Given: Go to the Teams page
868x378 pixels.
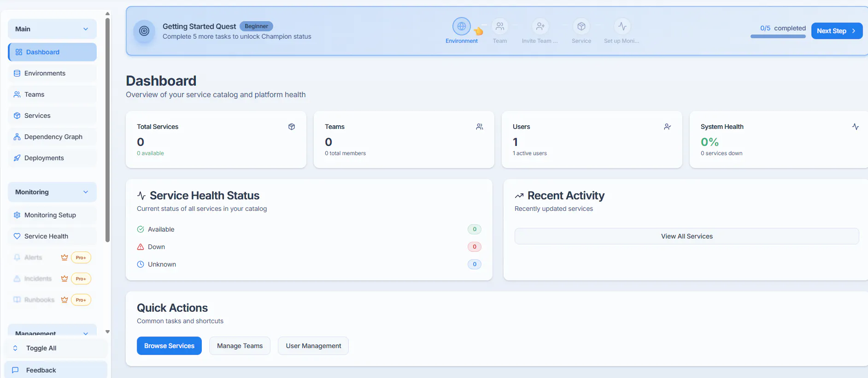Looking at the screenshot, I should 52,94.
